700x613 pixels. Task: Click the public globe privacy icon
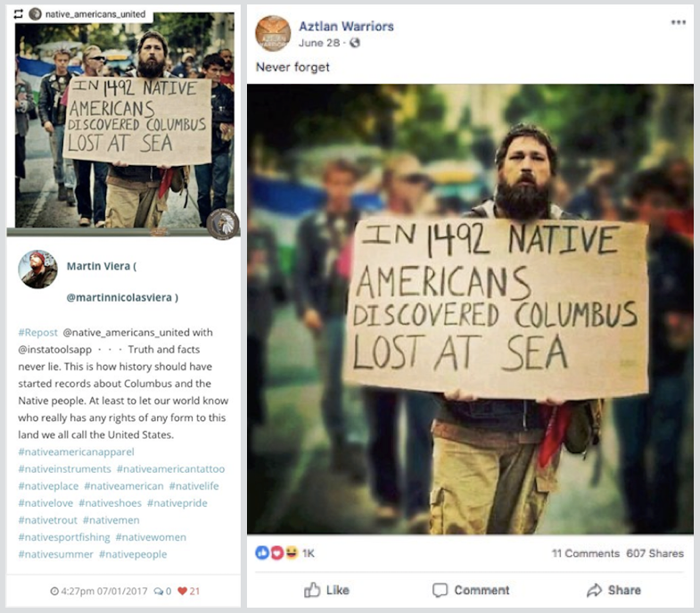click(x=355, y=43)
